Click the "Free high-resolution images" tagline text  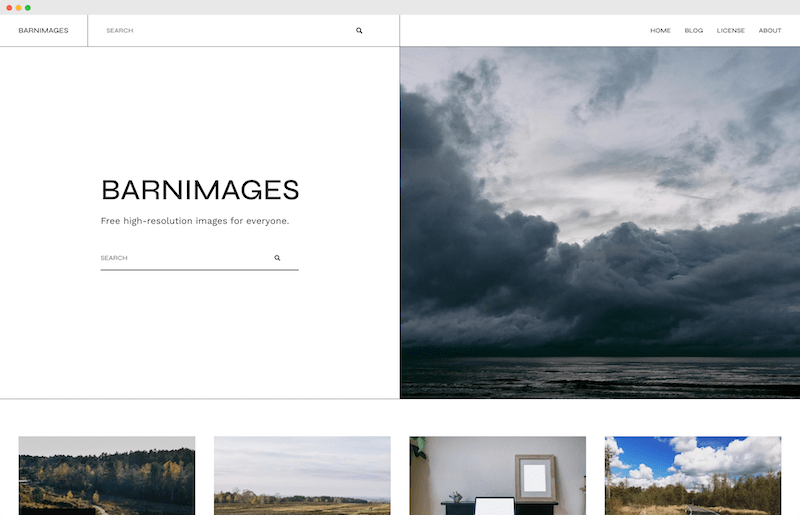point(195,221)
